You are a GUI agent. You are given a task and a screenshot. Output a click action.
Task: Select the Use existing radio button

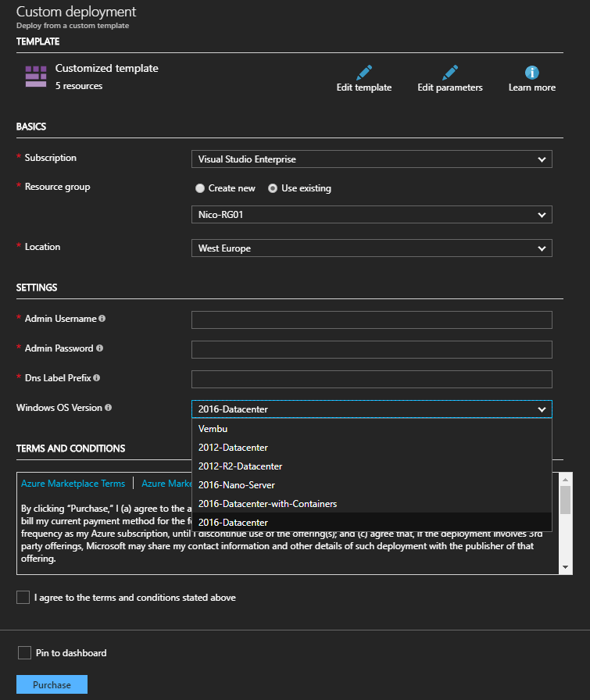click(273, 188)
